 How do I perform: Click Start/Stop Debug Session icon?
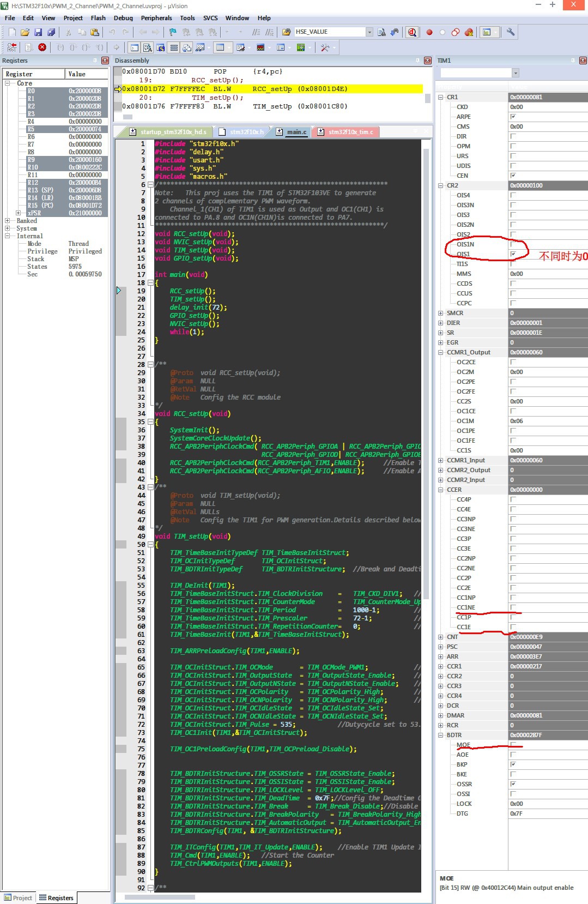click(x=412, y=32)
